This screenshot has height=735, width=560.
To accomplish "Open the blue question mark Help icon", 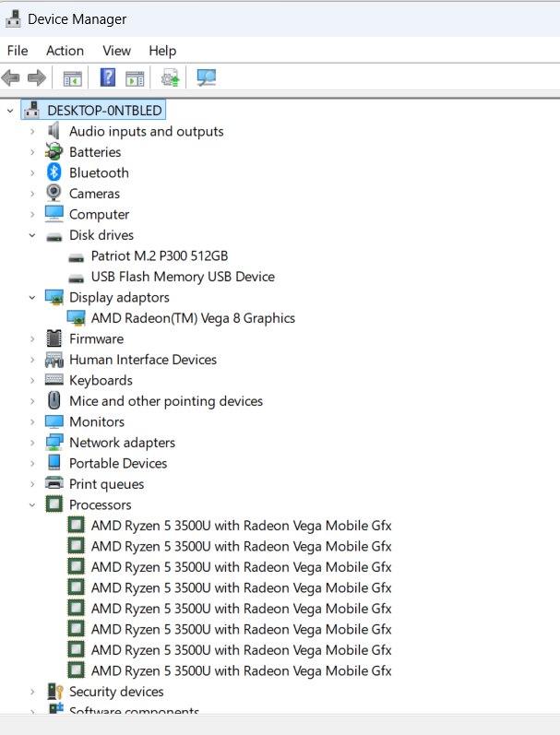I will click(x=108, y=77).
